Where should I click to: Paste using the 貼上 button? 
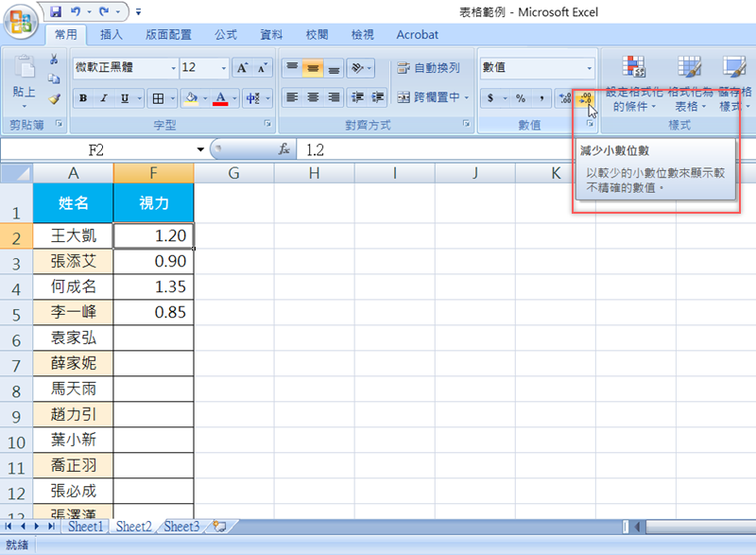pos(24,79)
